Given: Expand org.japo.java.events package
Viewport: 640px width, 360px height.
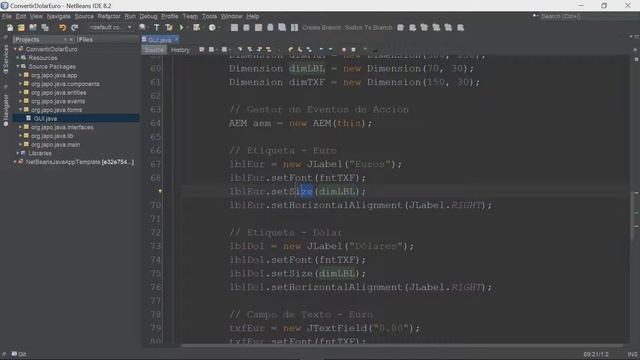Looking at the screenshot, I should (x=20, y=101).
